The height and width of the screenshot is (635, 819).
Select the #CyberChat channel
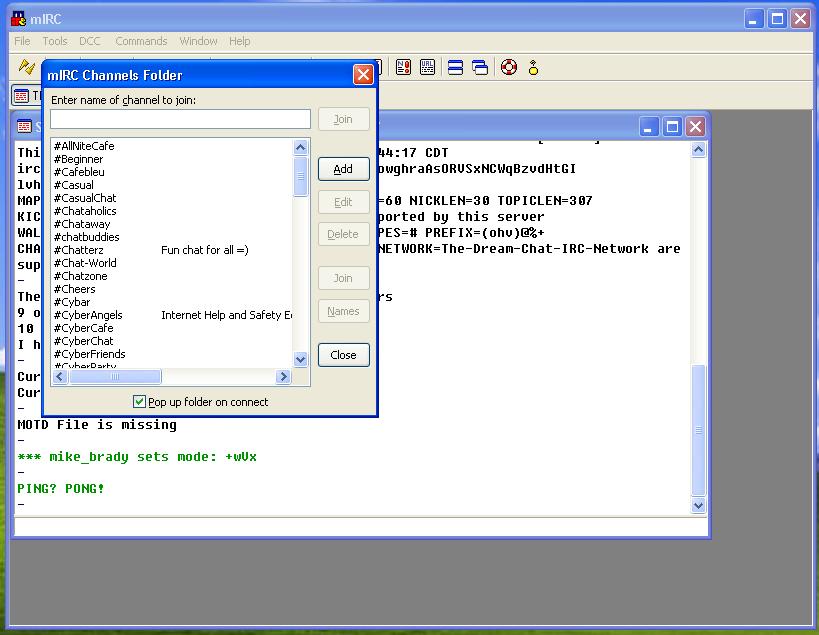pyautogui.click(x=84, y=342)
